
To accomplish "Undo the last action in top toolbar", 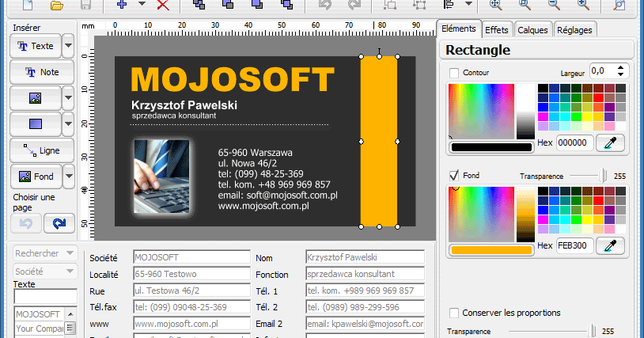I will (324, 5).
